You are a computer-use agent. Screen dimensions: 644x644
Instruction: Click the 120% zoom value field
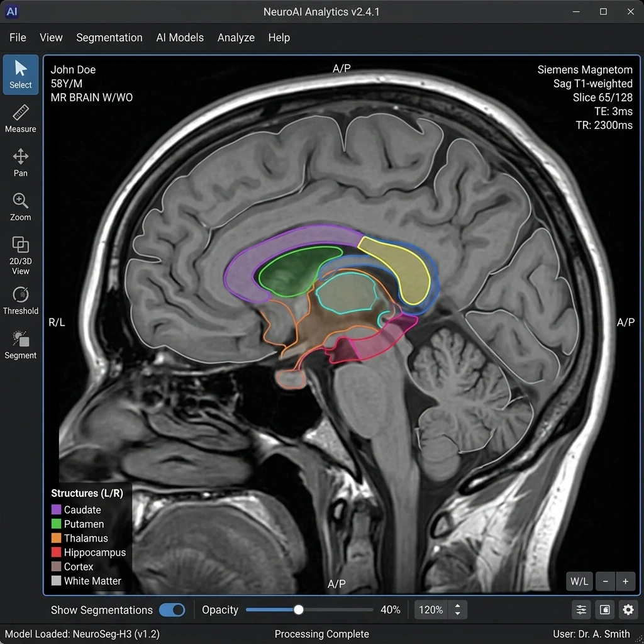click(431, 610)
